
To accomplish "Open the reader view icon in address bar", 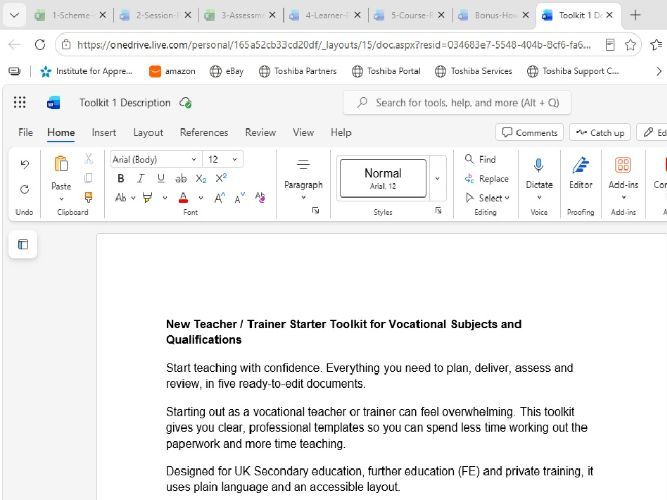I will (x=610, y=44).
